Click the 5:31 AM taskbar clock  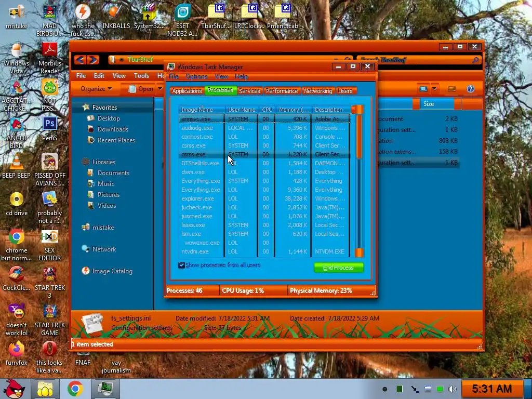pyautogui.click(x=491, y=389)
